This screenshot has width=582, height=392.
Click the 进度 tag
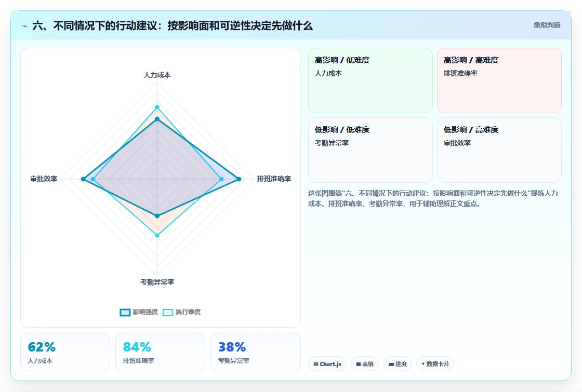point(397,364)
